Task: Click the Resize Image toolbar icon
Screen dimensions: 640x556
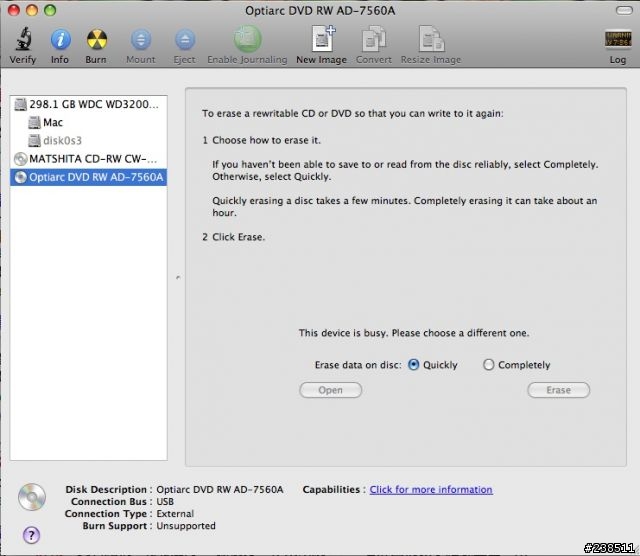Action: pos(431,38)
